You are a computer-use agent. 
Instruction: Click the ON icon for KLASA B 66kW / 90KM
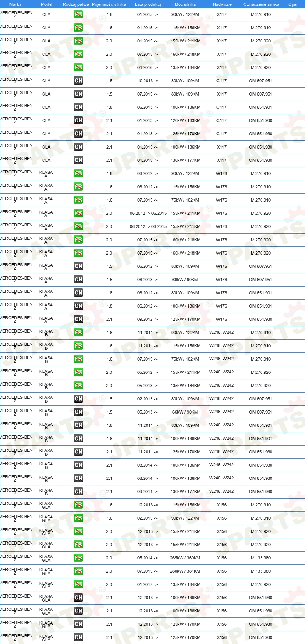(x=78, y=412)
